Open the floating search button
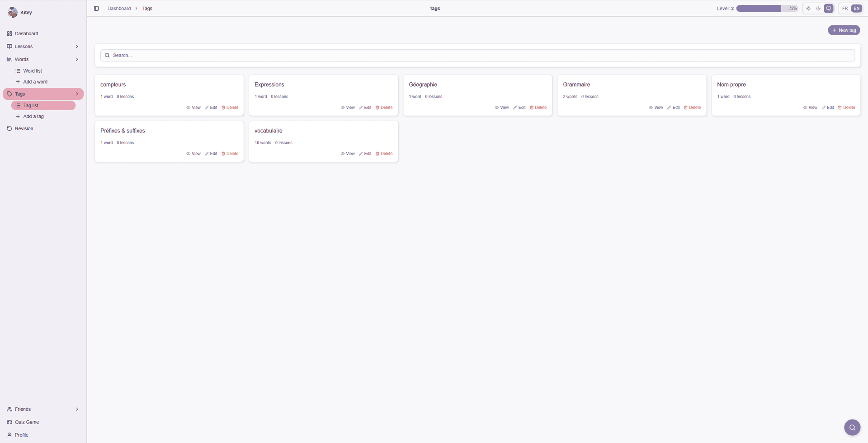The height and width of the screenshot is (443, 868). [x=852, y=427]
